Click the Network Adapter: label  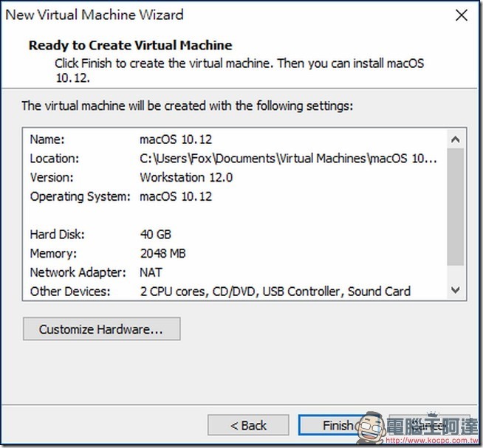78,272
